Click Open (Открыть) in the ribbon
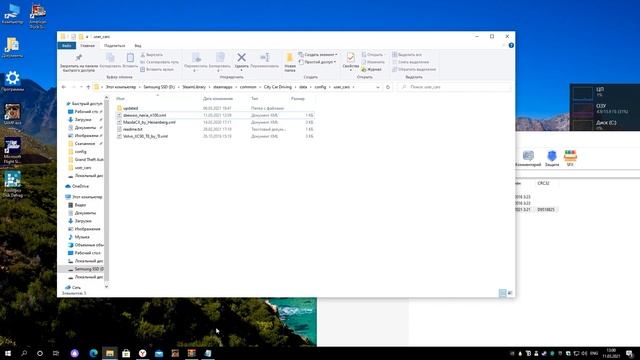The width and height of the screenshot is (640, 360). point(372,55)
